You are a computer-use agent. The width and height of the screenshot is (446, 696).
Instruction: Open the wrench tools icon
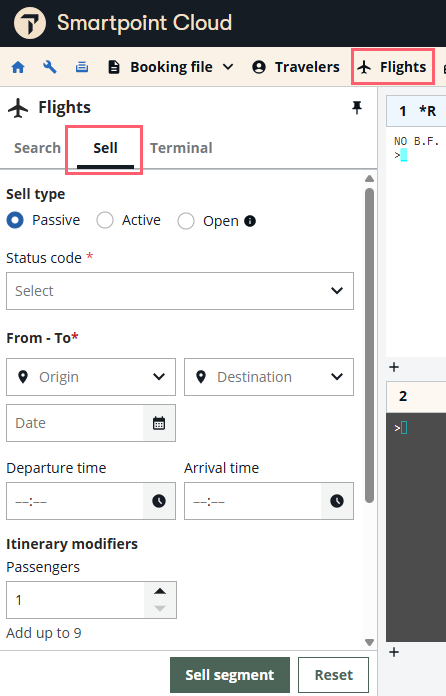50,67
